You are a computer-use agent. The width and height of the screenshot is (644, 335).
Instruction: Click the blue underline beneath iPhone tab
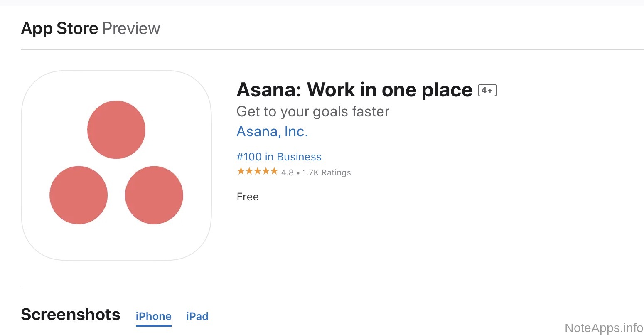pyautogui.click(x=153, y=326)
